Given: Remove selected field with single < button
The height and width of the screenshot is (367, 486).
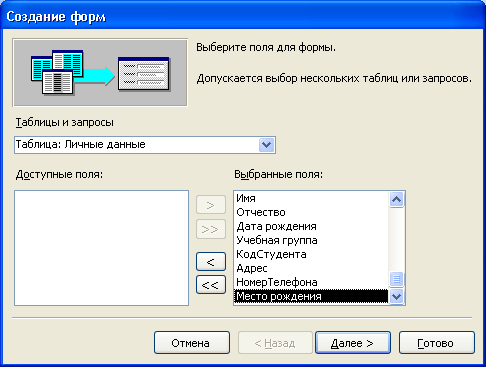Looking at the screenshot, I should pos(211,262).
